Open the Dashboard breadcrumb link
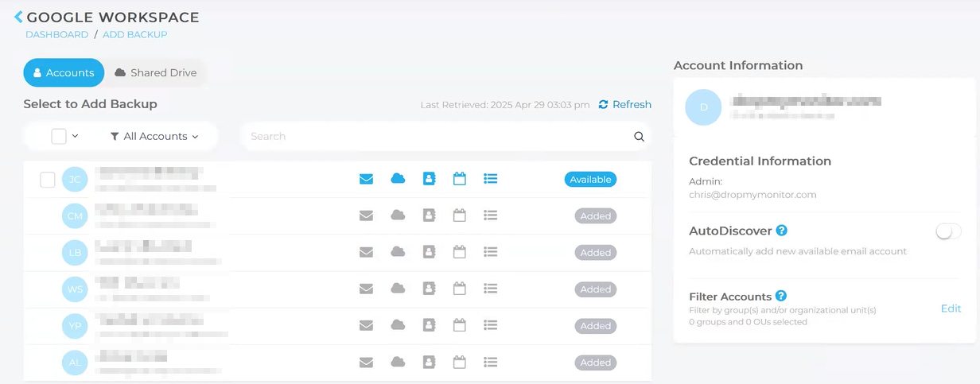This screenshot has width=980, height=384. point(56,34)
